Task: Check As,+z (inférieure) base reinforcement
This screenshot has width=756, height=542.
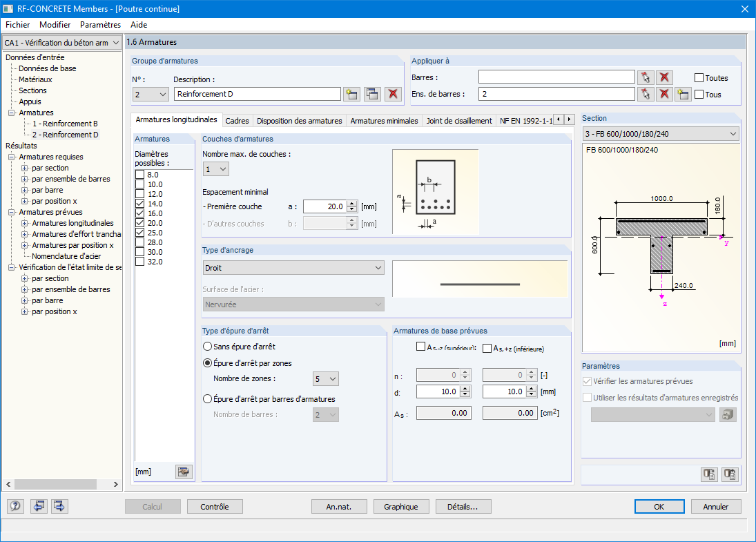Action: coord(487,348)
